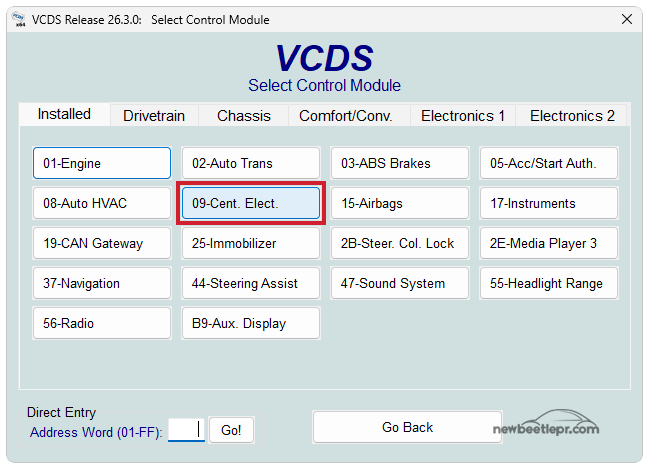This screenshot has height=468, width=649.
Task: Click the 17-Instruments module button
Action: pyautogui.click(x=549, y=203)
